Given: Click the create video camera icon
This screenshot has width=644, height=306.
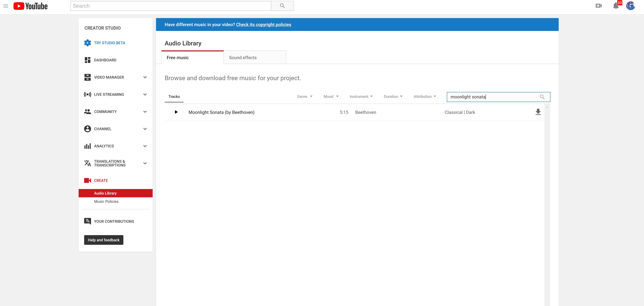Looking at the screenshot, I should (599, 6).
